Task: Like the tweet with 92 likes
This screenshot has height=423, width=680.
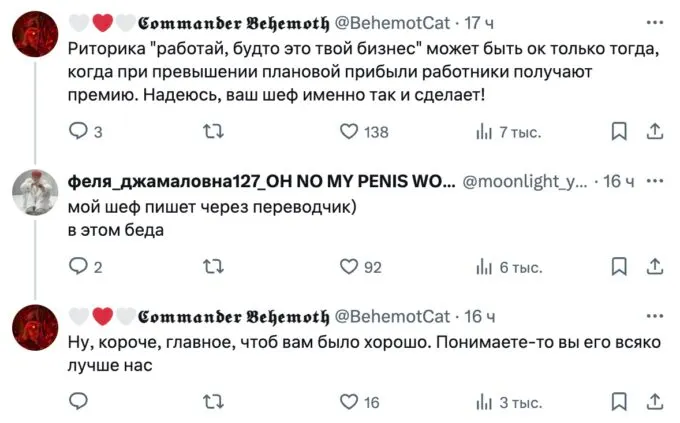Action: pyautogui.click(x=349, y=266)
